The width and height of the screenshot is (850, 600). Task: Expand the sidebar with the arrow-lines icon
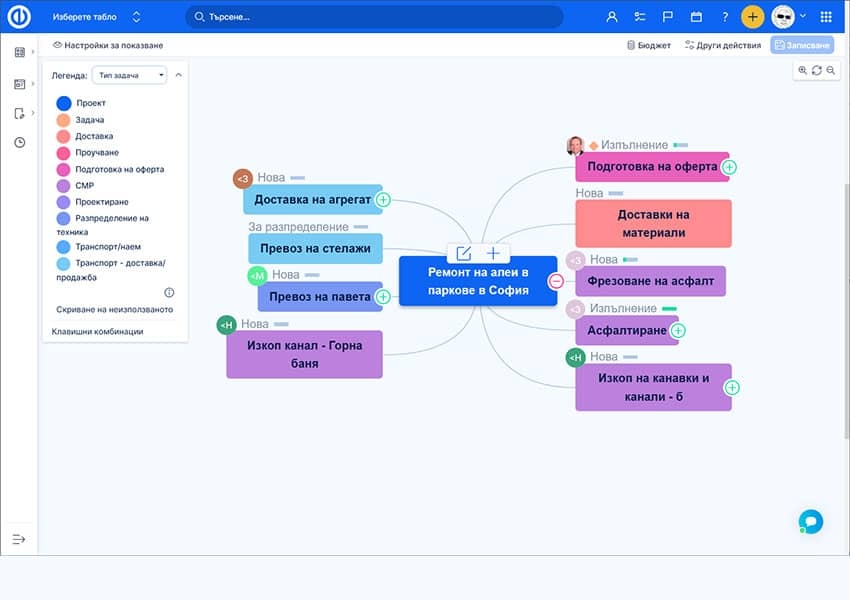coord(19,539)
